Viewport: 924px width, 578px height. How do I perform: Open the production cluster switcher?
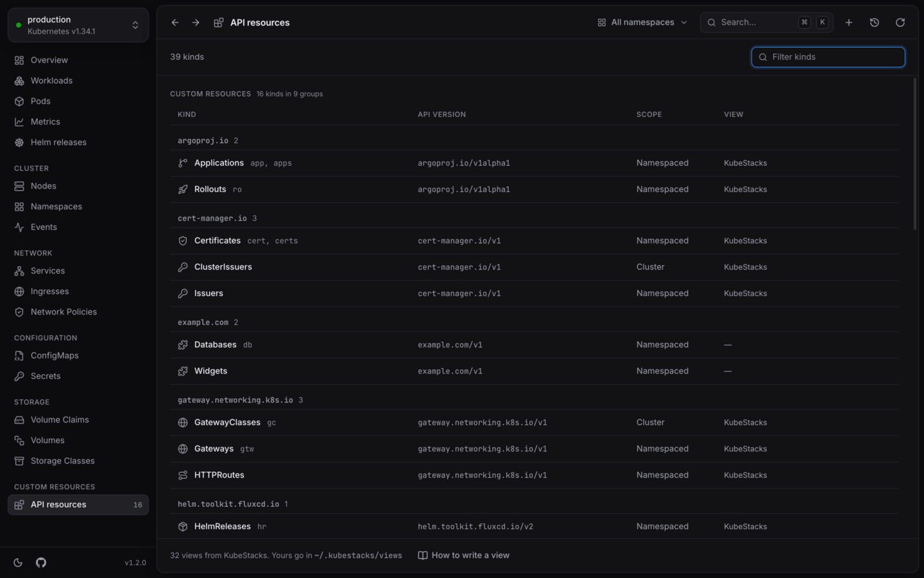(x=78, y=25)
